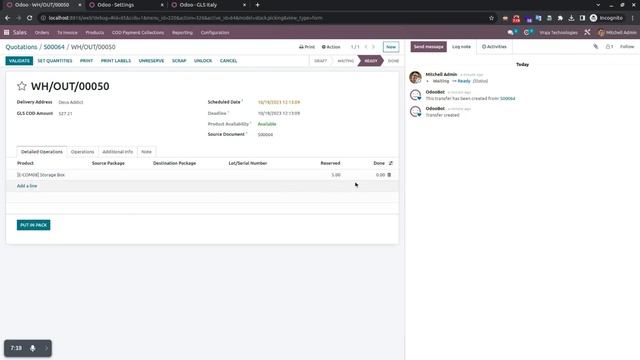Click the Cancel button
The image size is (640, 360).
pos(229,60)
